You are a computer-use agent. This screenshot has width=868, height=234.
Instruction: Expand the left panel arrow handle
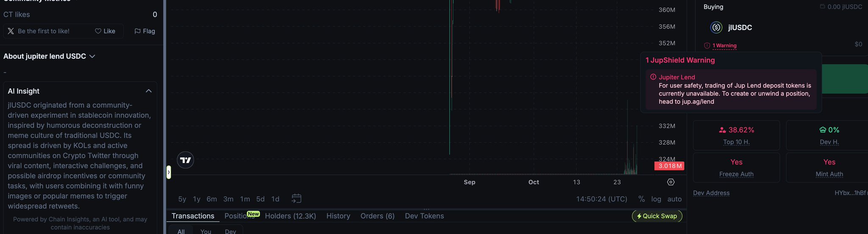169,172
